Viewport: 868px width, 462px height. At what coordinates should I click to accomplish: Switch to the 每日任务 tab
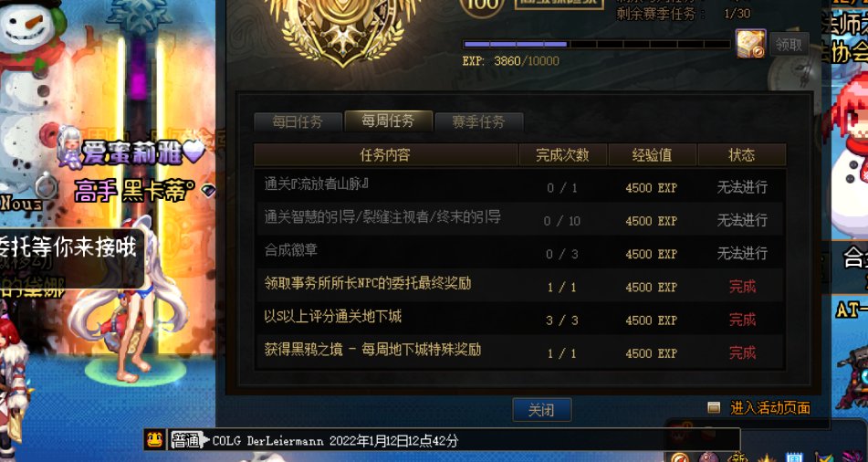tap(298, 121)
